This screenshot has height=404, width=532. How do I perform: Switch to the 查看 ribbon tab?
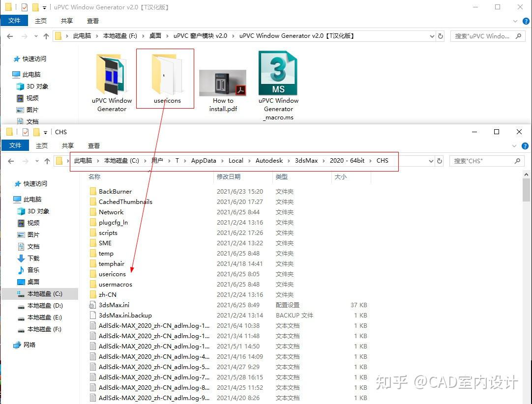[x=93, y=145]
